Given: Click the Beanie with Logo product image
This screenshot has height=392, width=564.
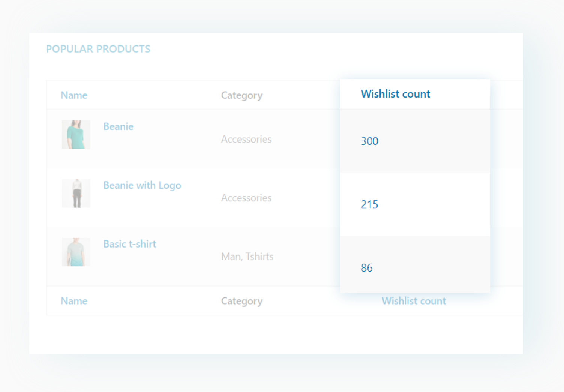Looking at the screenshot, I should pyautogui.click(x=76, y=193).
